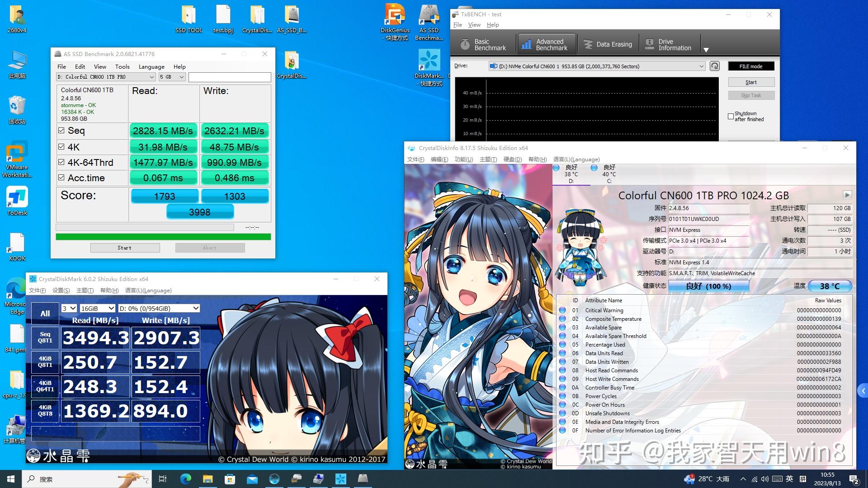This screenshot has height=488, width=868.
Task: Click the 良好 (100 %) health status bar
Action: click(708, 286)
